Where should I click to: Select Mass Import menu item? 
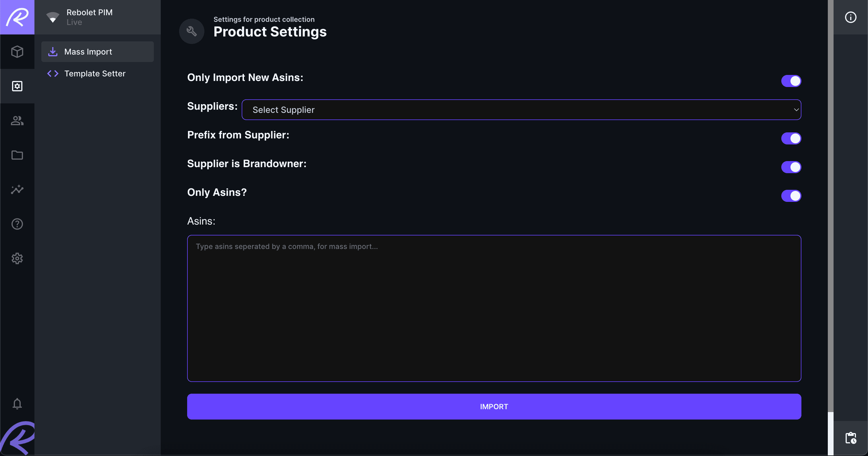[x=97, y=52]
